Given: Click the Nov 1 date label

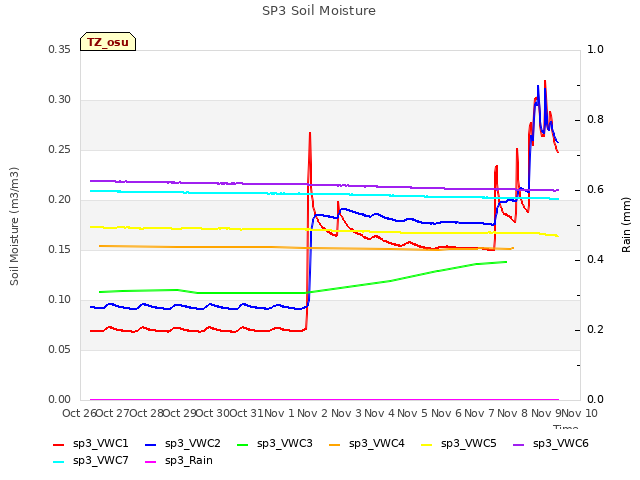Looking at the screenshot, I should [279, 414].
